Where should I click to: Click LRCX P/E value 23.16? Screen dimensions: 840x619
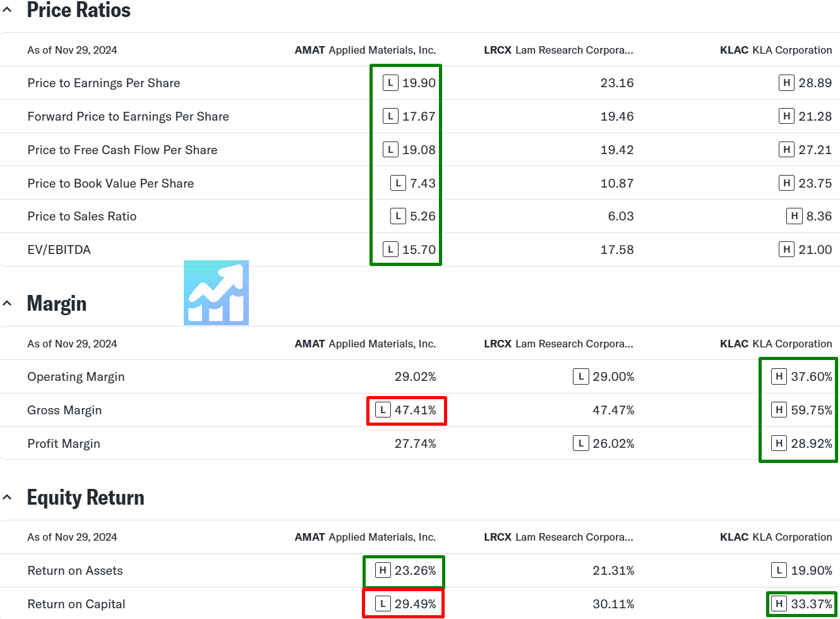click(x=617, y=83)
